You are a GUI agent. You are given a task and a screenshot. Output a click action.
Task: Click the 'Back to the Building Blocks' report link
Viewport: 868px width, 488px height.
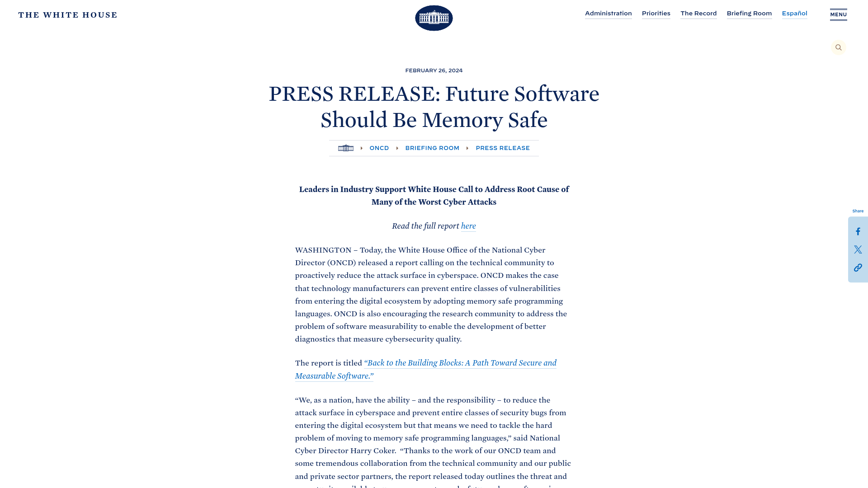tap(426, 370)
